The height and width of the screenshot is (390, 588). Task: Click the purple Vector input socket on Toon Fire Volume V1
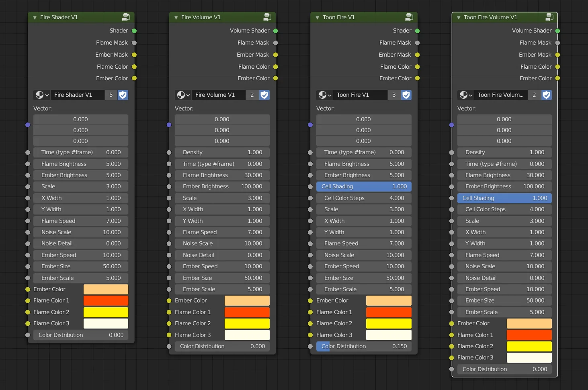pos(452,125)
